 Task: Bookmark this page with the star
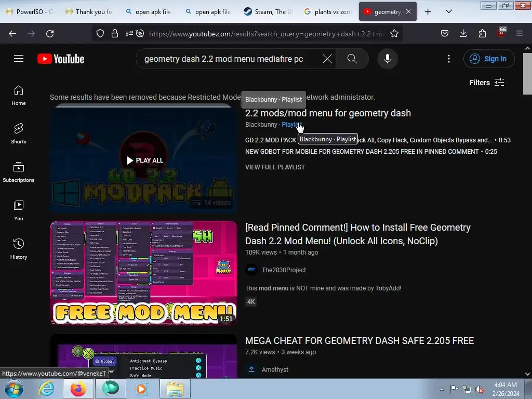click(394, 34)
